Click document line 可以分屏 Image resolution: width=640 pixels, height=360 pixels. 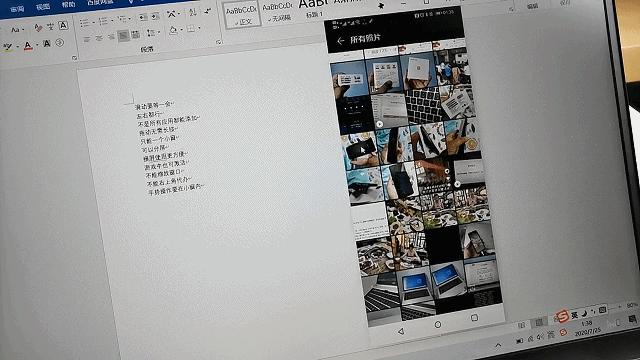click(155, 148)
